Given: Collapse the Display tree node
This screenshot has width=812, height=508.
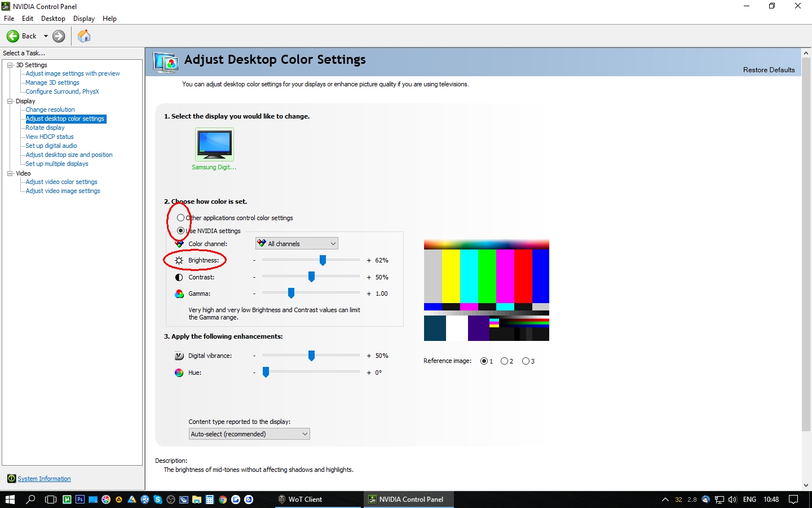Looking at the screenshot, I should coord(10,101).
